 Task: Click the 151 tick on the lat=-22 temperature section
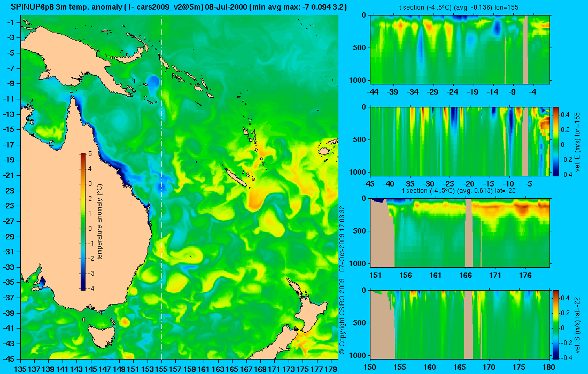(375, 276)
